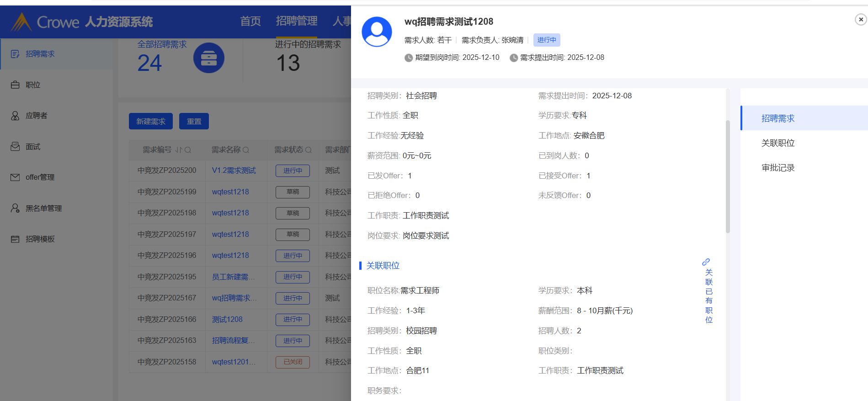The height and width of the screenshot is (401, 868).
Task: Click search icon in 需求状态 column
Action: tap(309, 150)
